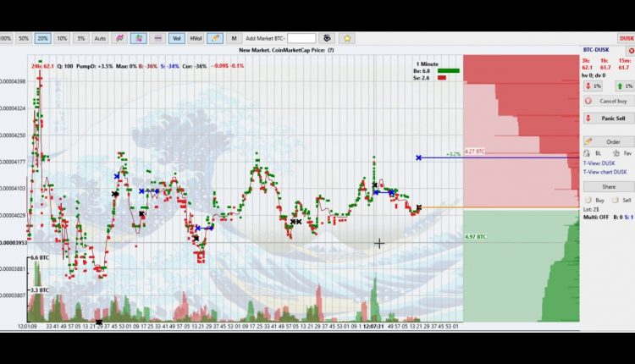This screenshot has width=635, height=364.
Task: Click the pink trend-lines chart icon
Action: click(119, 38)
